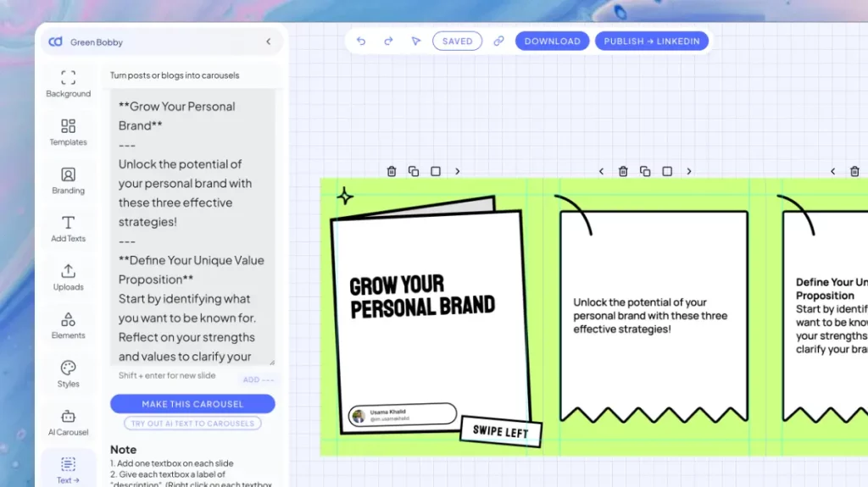Click the Make This Carousel button
Image resolution: width=868 pixels, height=487 pixels.
pos(192,404)
